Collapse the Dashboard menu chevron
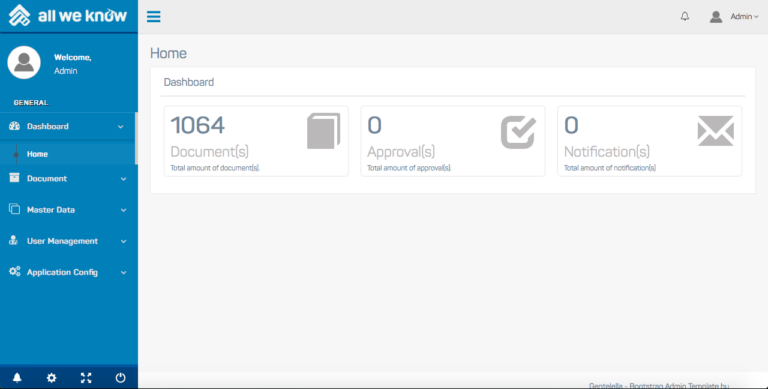The width and height of the screenshot is (768, 389). tap(121, 127)
